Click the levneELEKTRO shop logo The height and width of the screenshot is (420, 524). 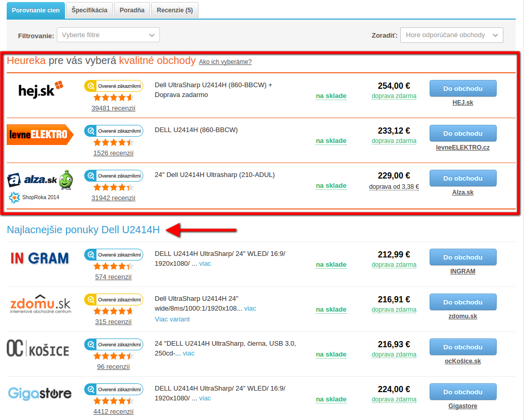(x=40, y=135)
